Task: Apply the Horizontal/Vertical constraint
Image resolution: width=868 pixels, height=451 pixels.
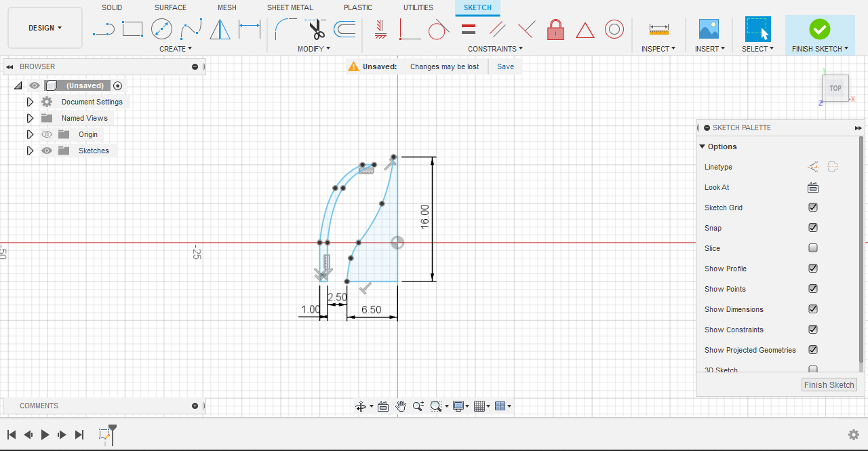Action: (x=380, y=29)
